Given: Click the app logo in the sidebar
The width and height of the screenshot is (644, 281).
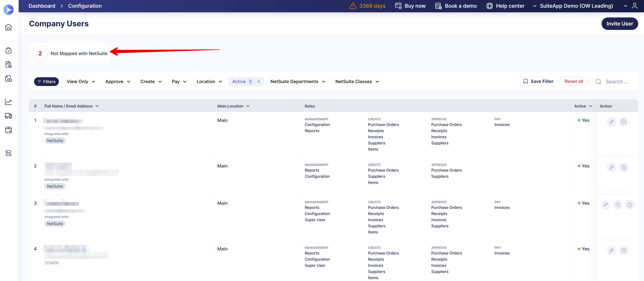Looking at the screenshot, I should click(9, 10).
